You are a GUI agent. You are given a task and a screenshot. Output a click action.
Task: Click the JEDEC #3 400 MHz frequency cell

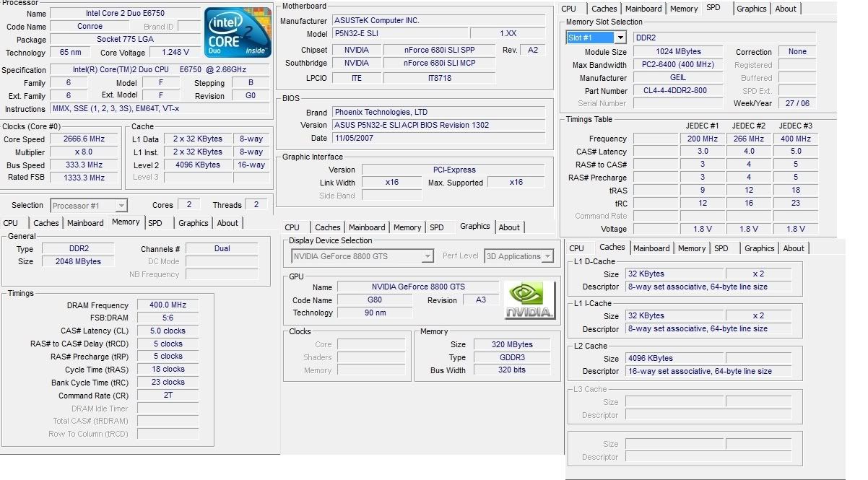[x=796, y=139]
